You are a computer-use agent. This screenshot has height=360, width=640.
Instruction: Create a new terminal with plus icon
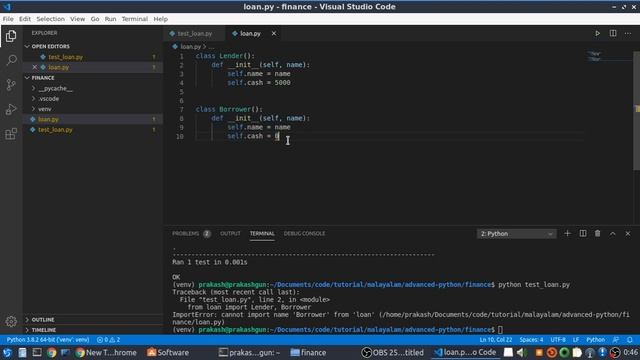pyautogui.click(x=567, y=233)
